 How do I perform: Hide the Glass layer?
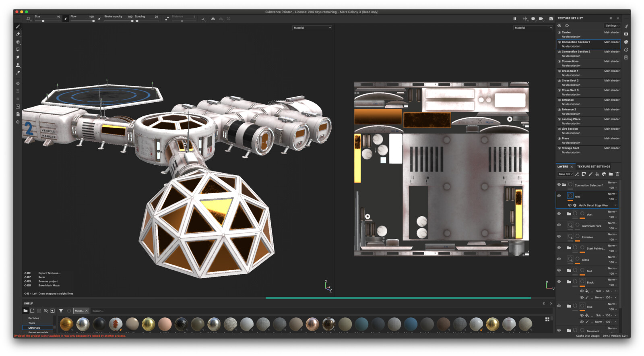(559, 259)
